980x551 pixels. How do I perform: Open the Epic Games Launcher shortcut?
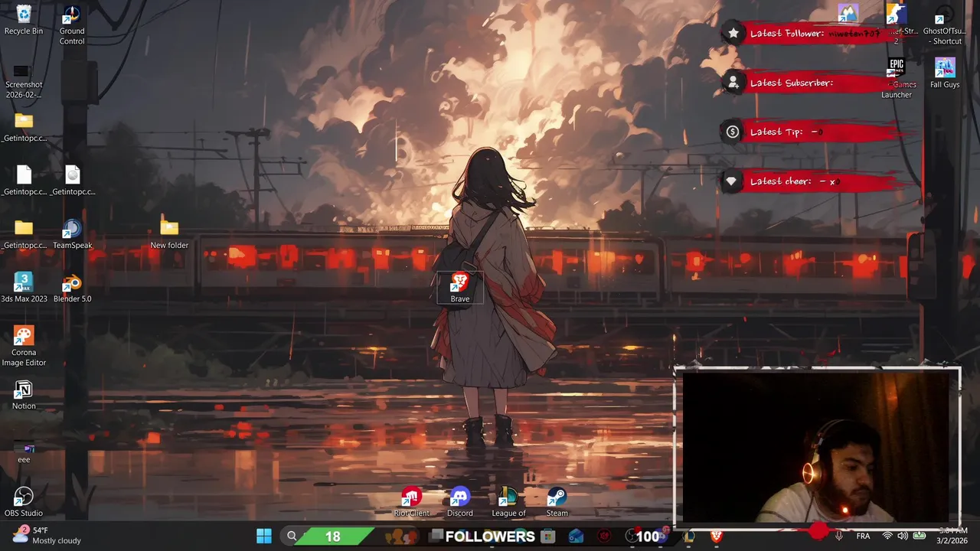pos(897,78)
